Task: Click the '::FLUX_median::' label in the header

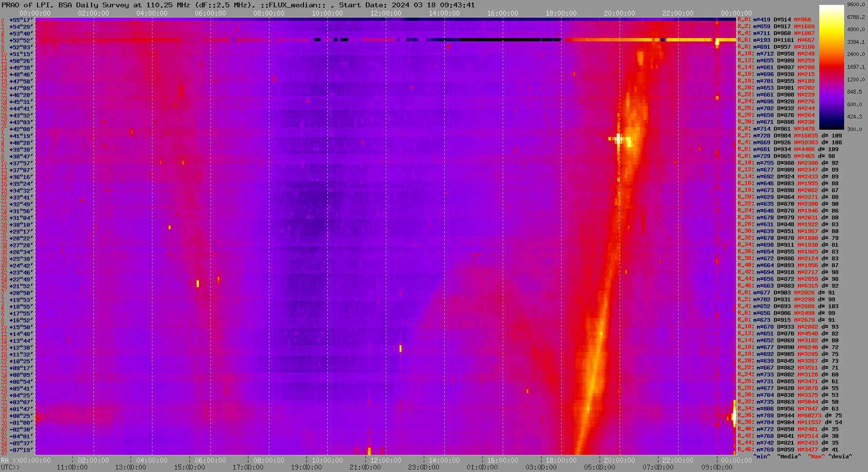Action: (293, 5)
